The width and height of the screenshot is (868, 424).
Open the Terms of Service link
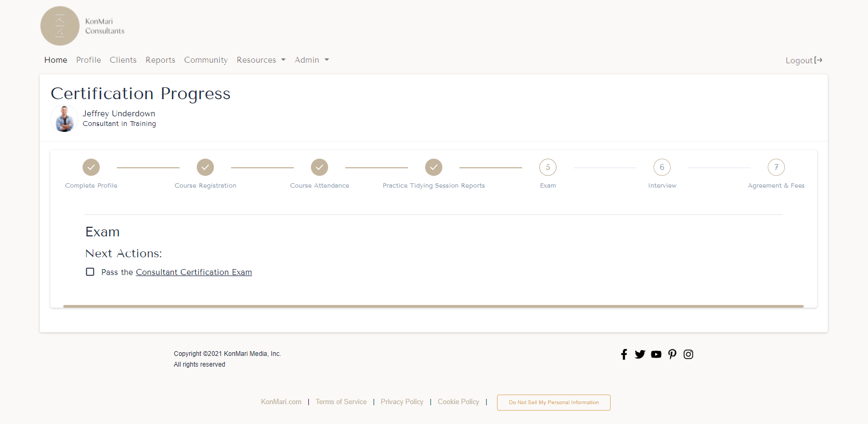coord(341,402)
